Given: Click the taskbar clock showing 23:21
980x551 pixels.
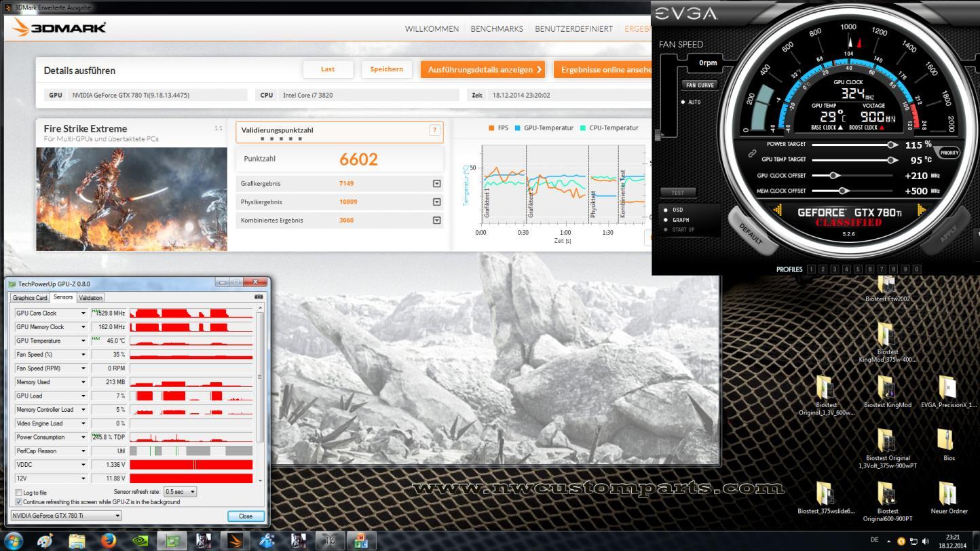Looking at the screenshot, I should pos(953,541).
